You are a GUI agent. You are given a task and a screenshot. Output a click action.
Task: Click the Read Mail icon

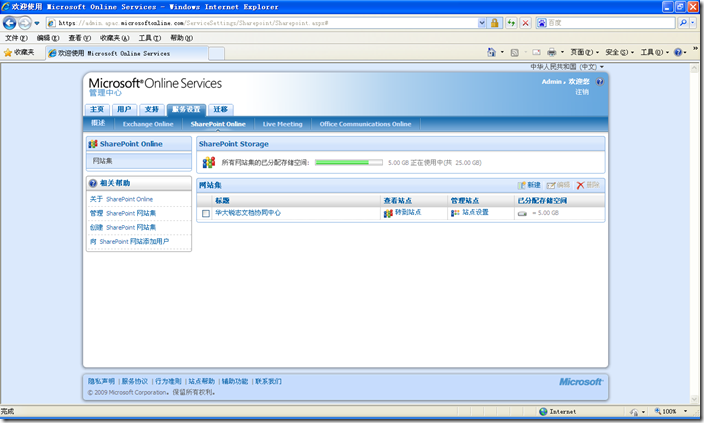pyautogui.click(x=536, y=53)
